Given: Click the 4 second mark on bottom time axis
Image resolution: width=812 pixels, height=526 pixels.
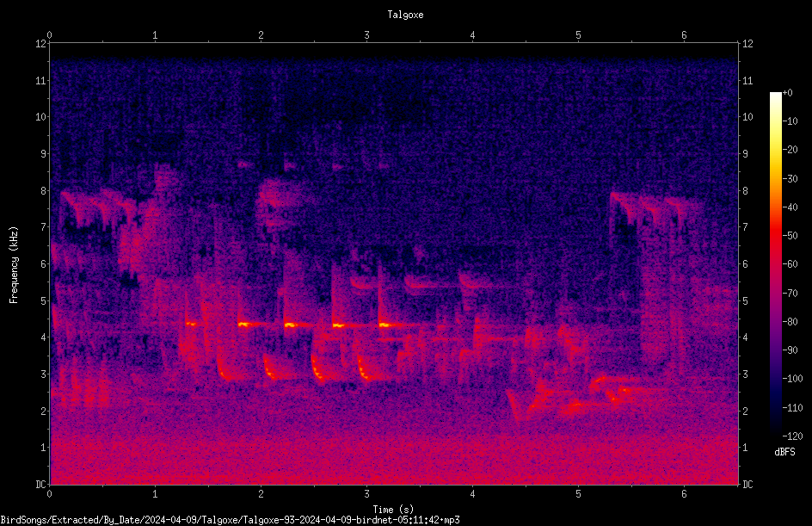Looking at the screenshot, I should click(472, 494).
